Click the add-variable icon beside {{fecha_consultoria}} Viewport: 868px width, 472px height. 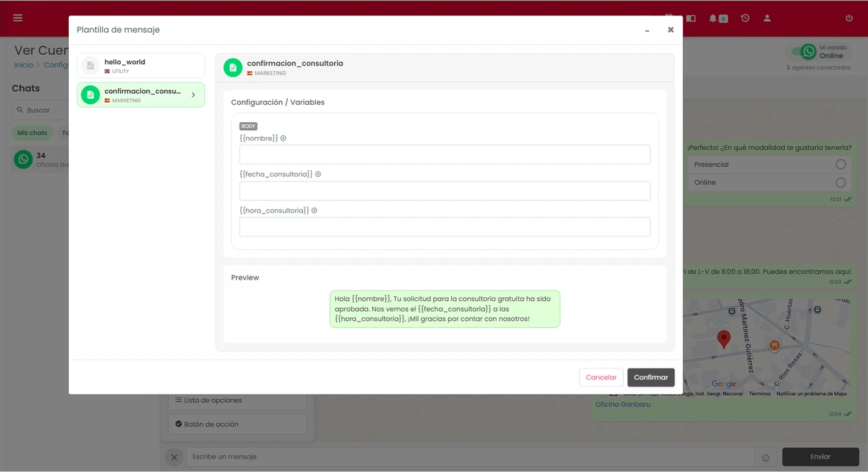[x=318, y=174]
